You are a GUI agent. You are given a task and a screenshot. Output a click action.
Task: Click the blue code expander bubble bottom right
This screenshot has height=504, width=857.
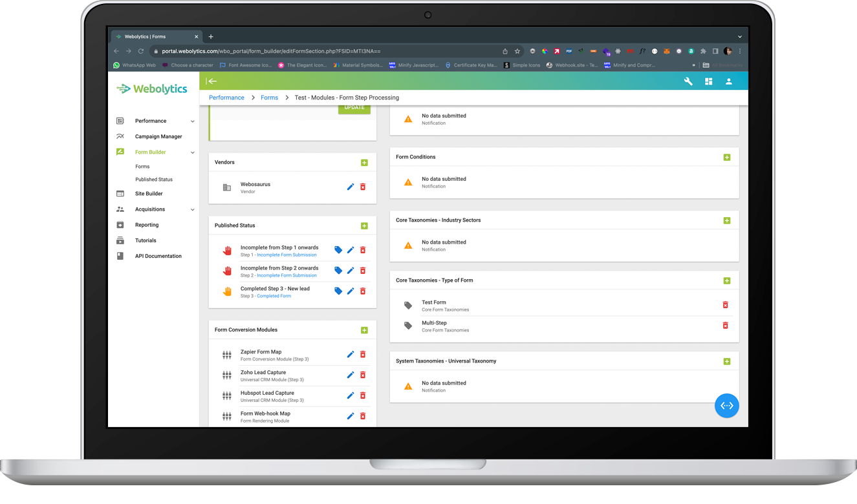(x=726, y=406)
